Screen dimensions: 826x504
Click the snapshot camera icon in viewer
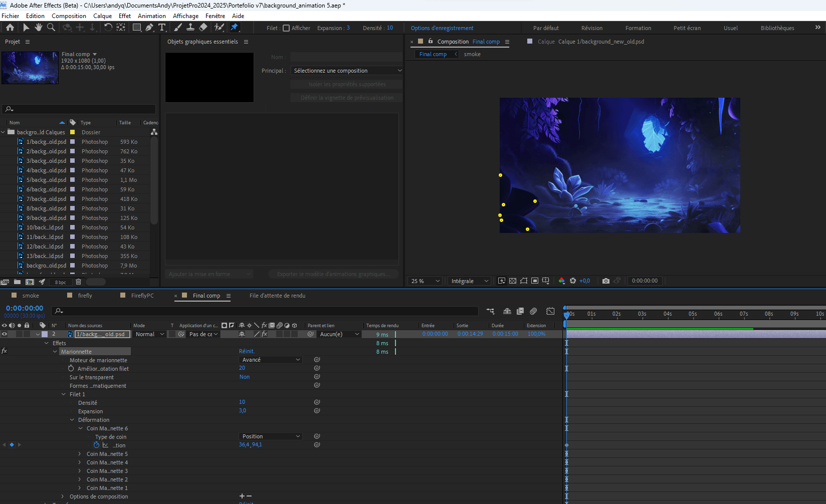606,281
